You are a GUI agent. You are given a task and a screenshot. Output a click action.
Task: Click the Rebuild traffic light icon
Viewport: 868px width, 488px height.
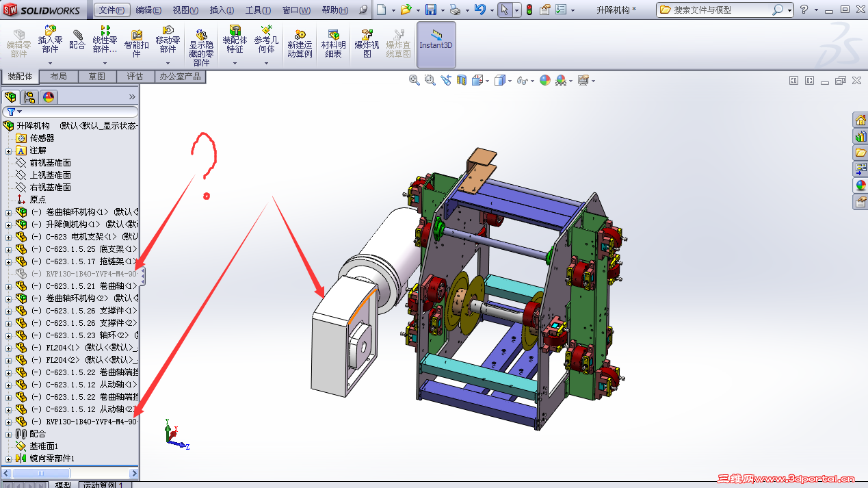[x=529, y=10]
